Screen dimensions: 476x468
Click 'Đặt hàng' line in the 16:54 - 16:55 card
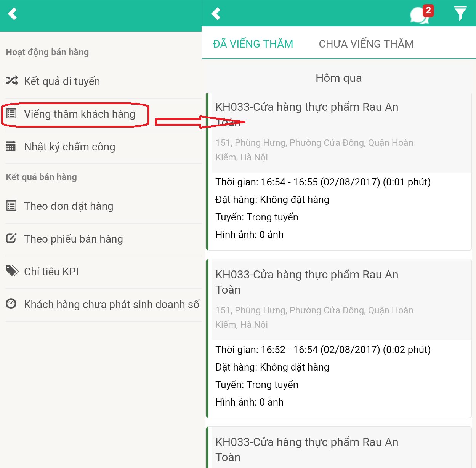click(272, 200)
